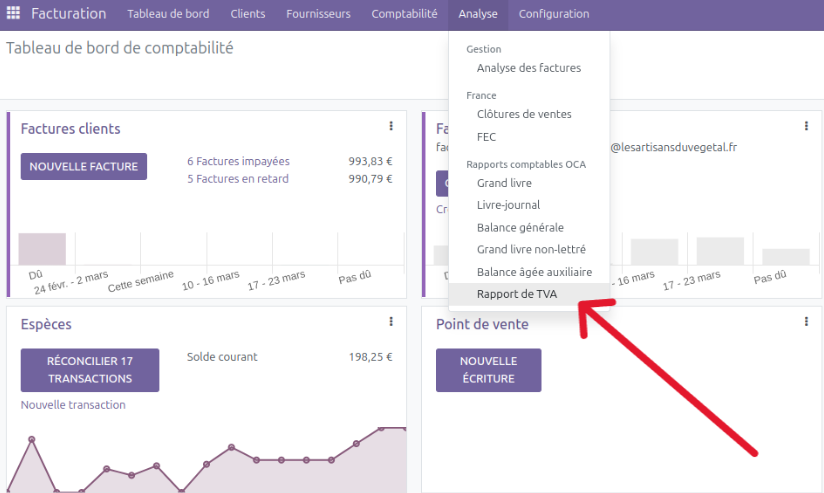
Task: Click the Nouvelle écriture button
Action: 488,370
